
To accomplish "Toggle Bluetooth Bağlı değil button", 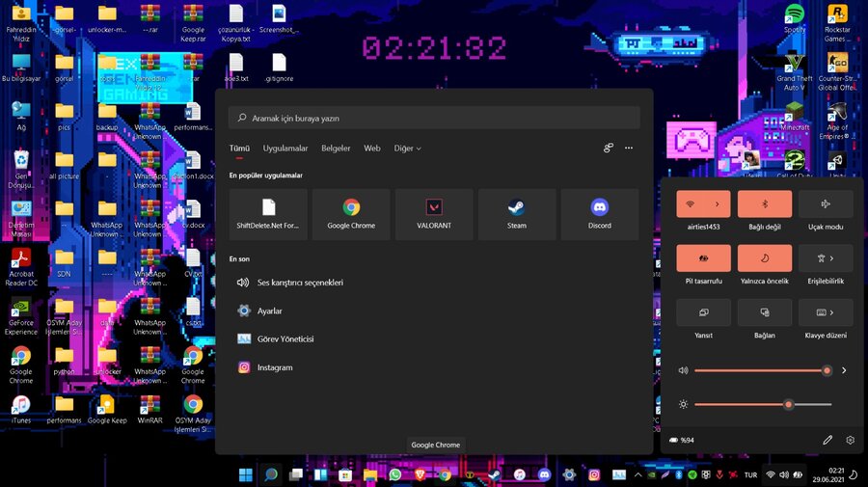I will (764, 203).
